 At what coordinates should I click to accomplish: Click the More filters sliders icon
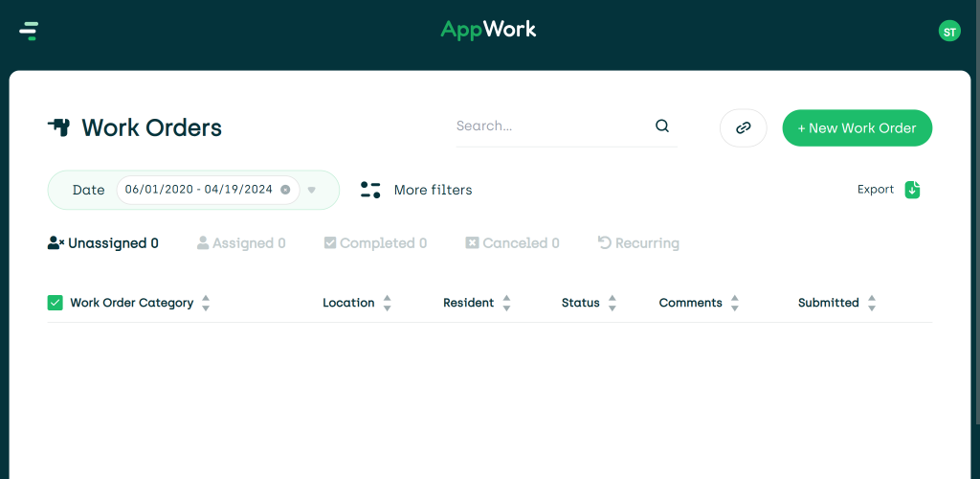(x=370, y=190)
